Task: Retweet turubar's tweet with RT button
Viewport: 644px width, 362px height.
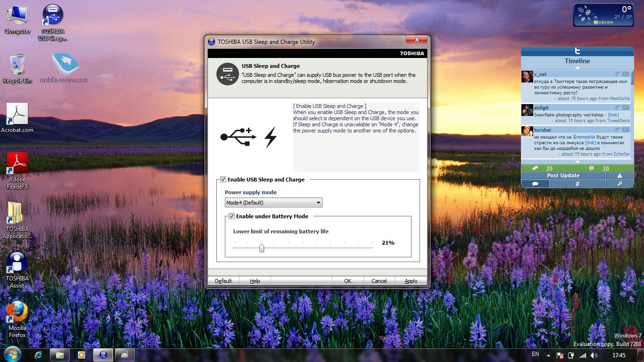Action: tap(626, 130)
